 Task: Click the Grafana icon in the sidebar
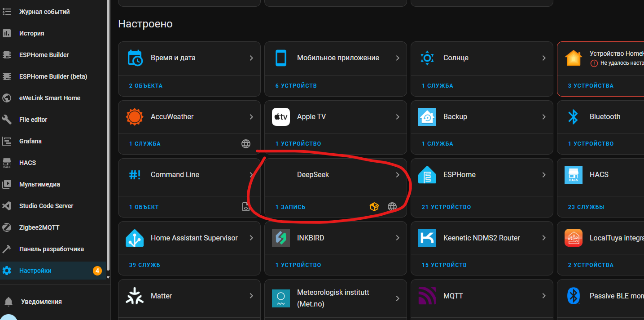pyautogui.click(x=7, y=141)
